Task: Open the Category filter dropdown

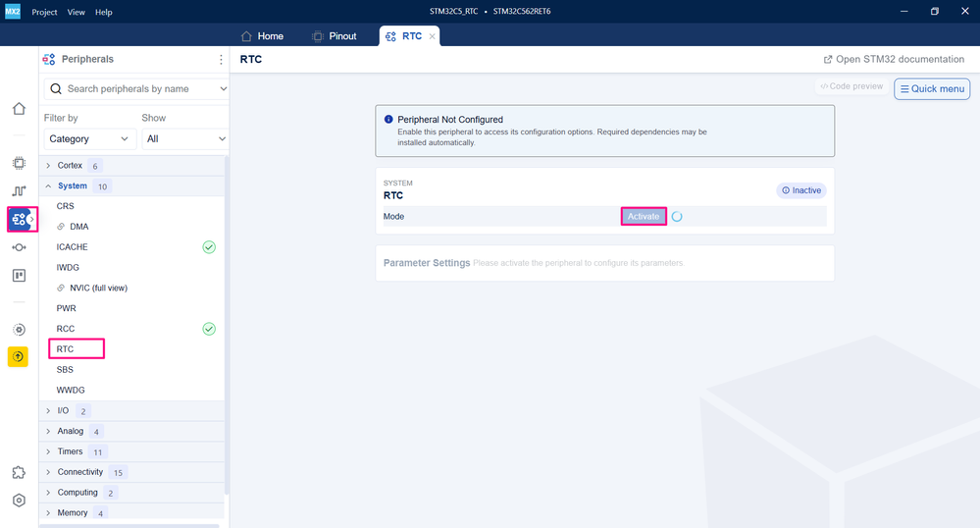Action: (89, 139)
